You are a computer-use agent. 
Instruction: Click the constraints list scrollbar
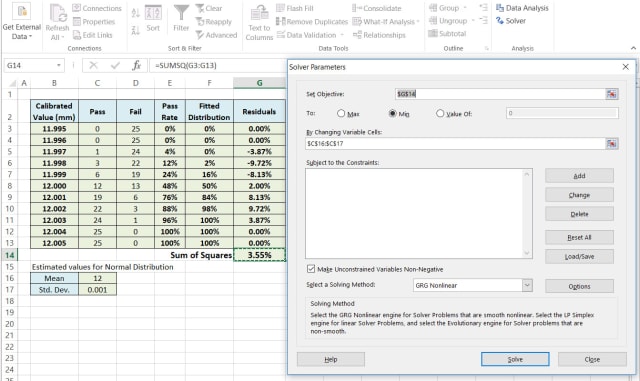[x=527, y=214]
